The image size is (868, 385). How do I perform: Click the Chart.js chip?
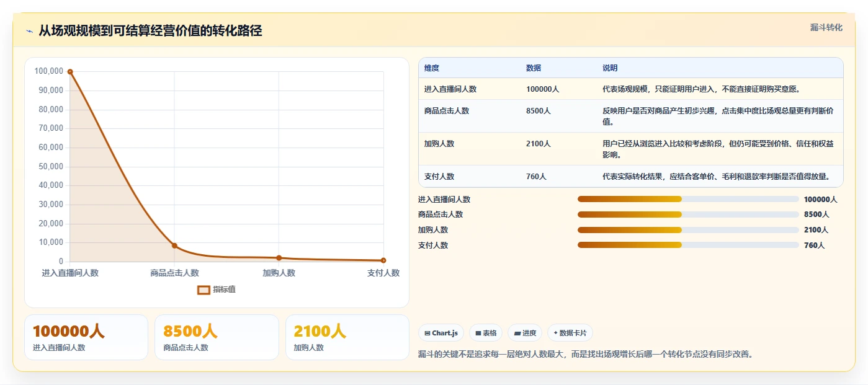(x=441, y=333)
